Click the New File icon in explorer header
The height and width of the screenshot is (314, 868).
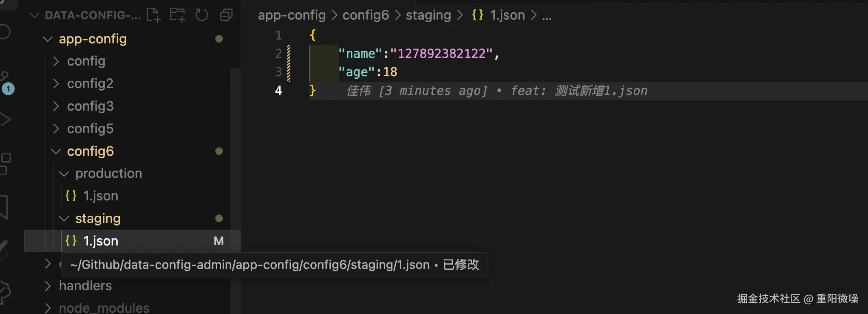[153, 15]
